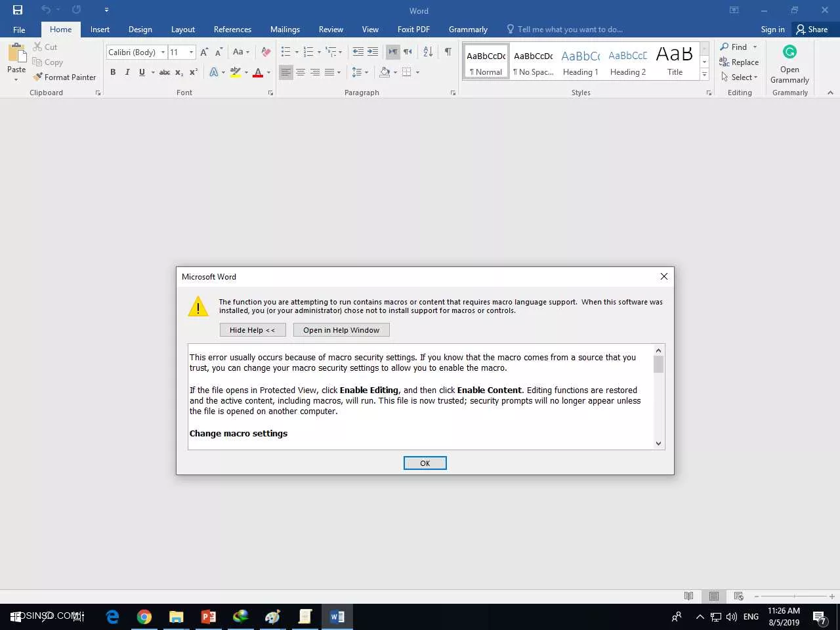Open the File menu
840x630 pixels.
[19, 30]
